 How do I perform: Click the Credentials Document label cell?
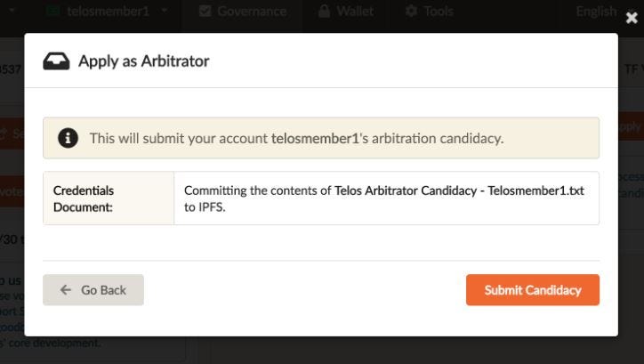tap(109, 198)
